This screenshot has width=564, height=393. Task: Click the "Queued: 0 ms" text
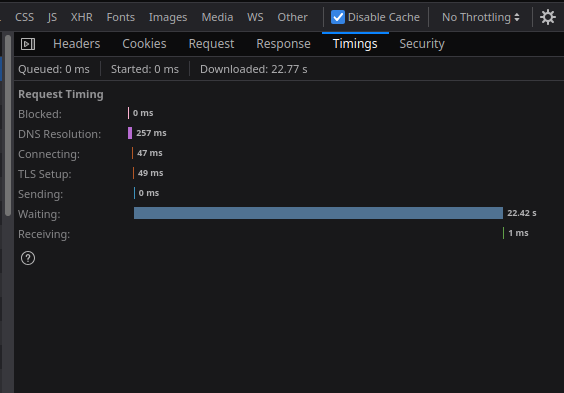pos(54,69)
